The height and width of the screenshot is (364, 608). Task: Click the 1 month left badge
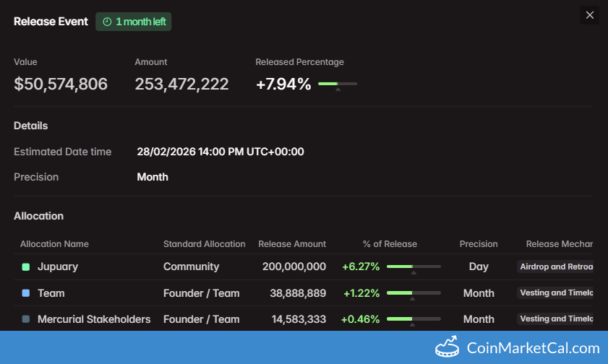134,22
